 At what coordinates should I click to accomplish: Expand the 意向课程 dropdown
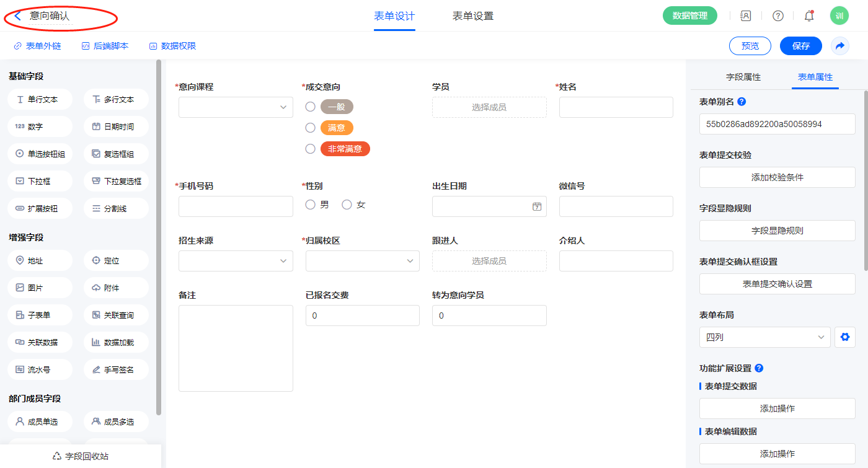tap(236, 107)
